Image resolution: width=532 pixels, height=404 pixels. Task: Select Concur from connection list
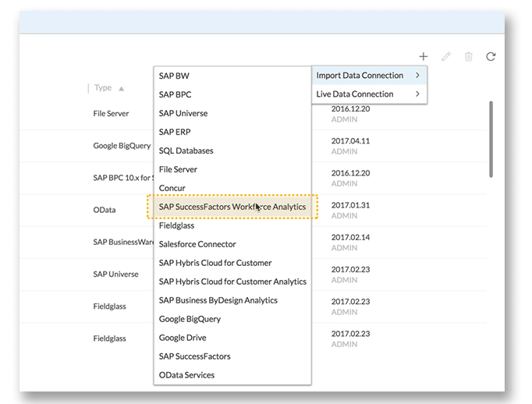(x=172, y=188)
